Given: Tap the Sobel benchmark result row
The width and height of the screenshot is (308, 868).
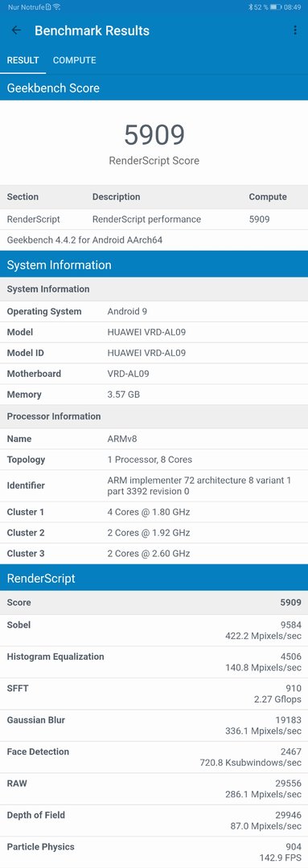Looking at the screenshot, I should tap(154, 631).
